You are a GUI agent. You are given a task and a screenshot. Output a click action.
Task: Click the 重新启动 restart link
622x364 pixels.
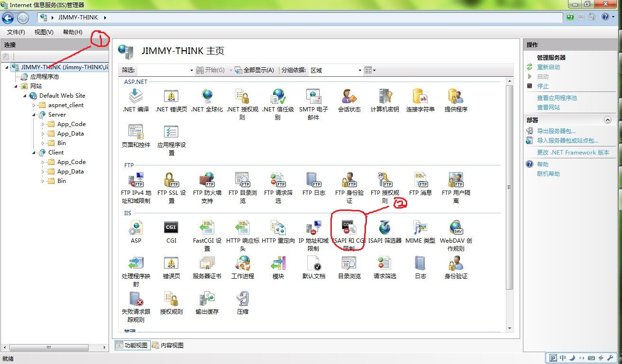(549, 67)
